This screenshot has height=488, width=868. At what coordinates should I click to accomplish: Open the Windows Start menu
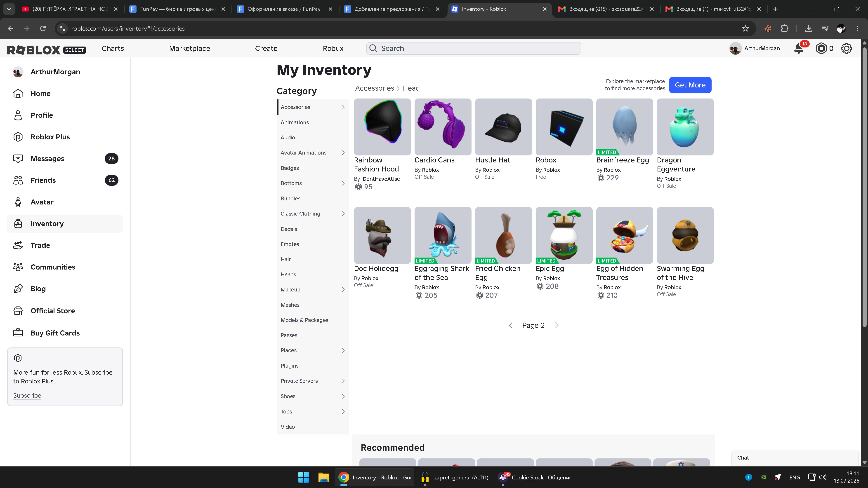303,477
